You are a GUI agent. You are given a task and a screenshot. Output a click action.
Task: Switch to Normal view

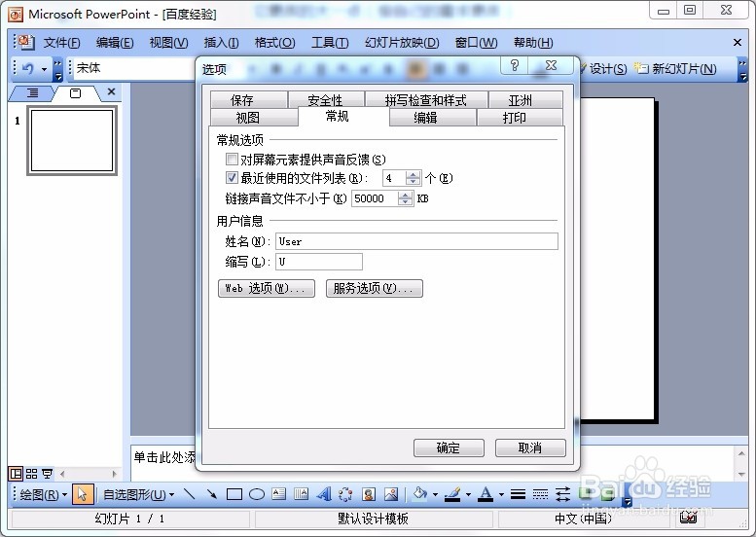pos(16,474)
